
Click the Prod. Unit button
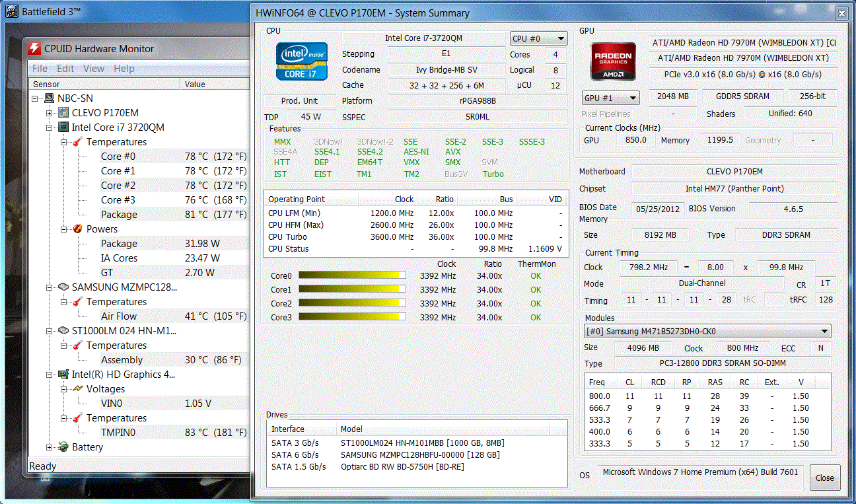(299, 101)
